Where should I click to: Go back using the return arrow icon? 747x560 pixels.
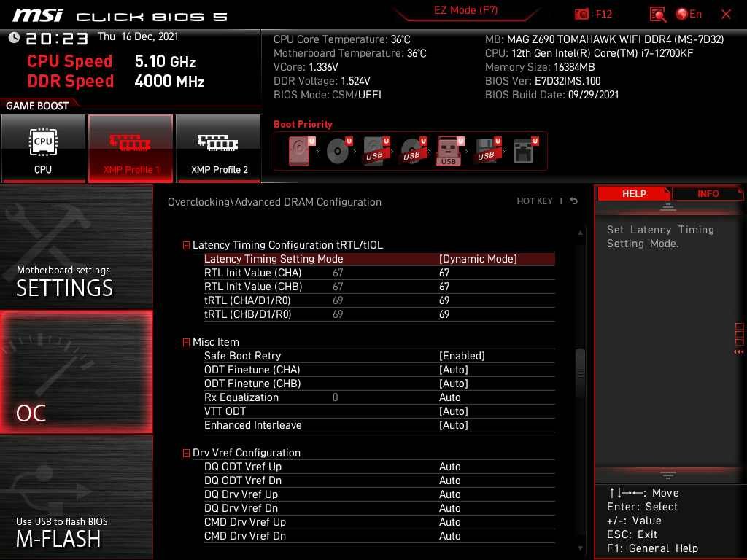[x=574, y=201]
